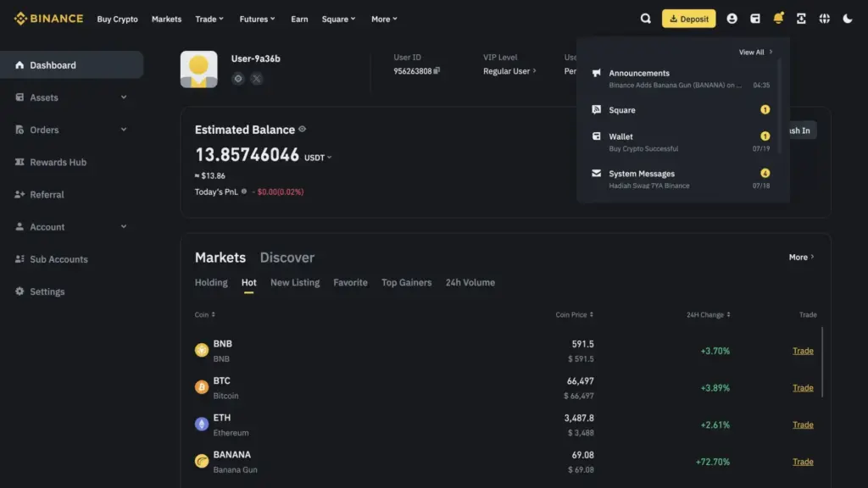Click View All in notifications panel
Screen dimensions: 868x488
click(x=753, y=52)
